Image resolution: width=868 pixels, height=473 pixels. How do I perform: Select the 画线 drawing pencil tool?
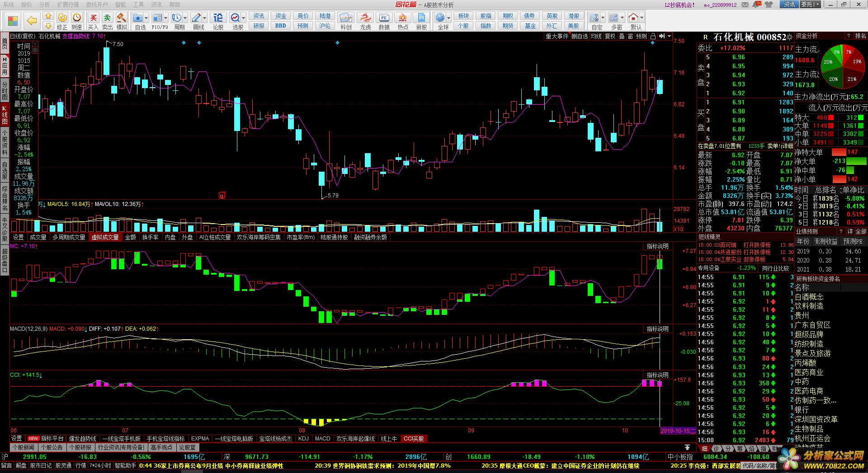pos(196,18)
